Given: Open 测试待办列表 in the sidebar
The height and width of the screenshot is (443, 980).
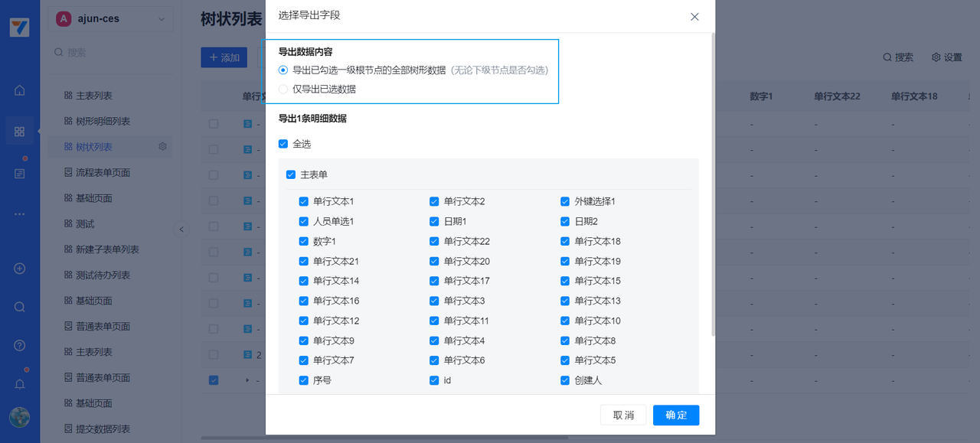Looking at the screenshot, I should pyautogui.click(x=103, y=275).
